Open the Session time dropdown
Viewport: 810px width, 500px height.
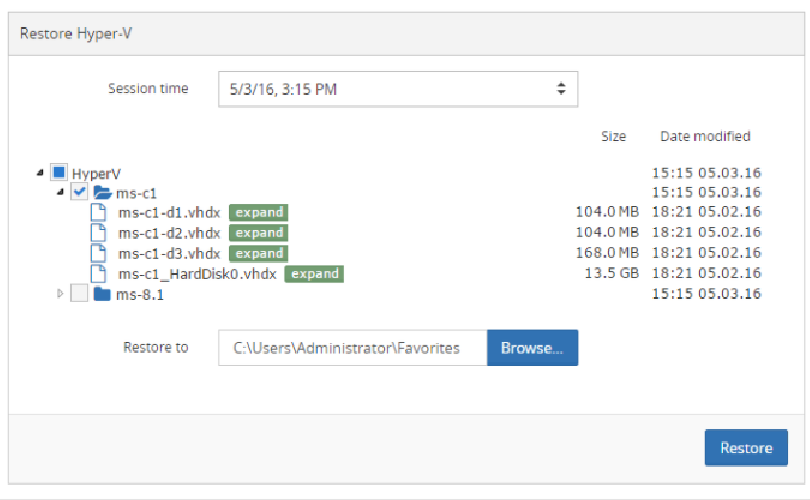[398, 89]
